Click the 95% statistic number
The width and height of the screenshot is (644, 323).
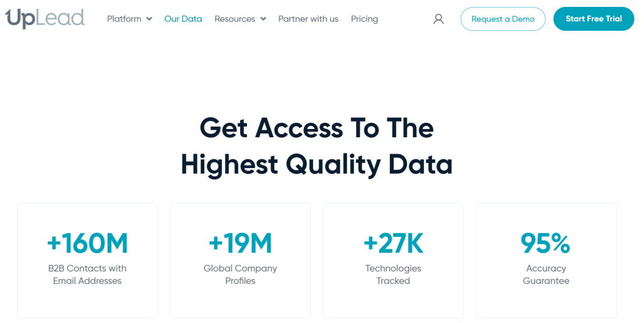(545, 243)
